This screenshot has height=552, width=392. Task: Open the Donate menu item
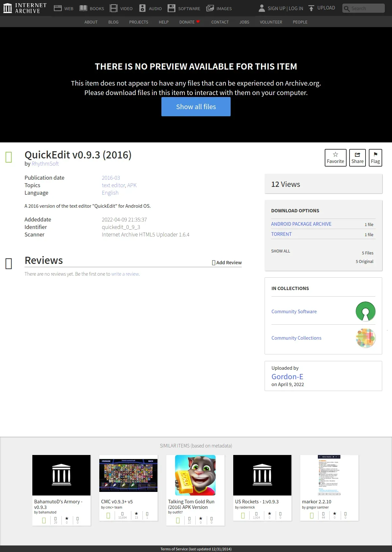189,22
